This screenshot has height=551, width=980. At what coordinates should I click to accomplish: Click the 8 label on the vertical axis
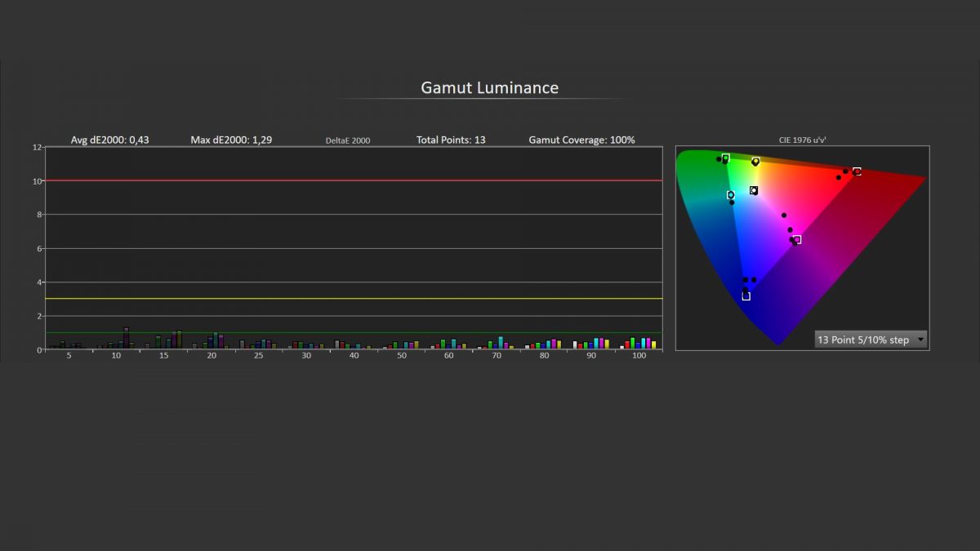tap(39, 215)
